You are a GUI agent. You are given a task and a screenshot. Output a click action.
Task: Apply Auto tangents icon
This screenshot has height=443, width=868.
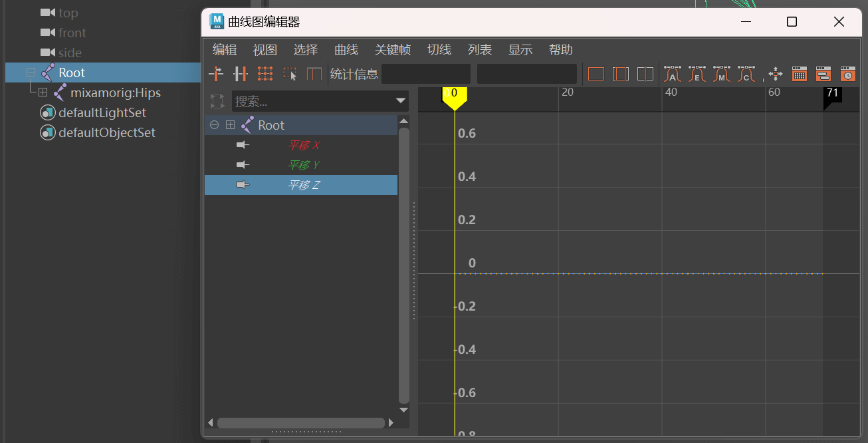673,74
